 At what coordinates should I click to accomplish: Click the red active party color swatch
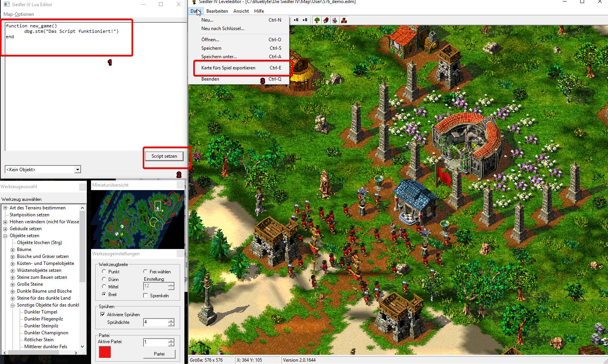click(105, 352)
